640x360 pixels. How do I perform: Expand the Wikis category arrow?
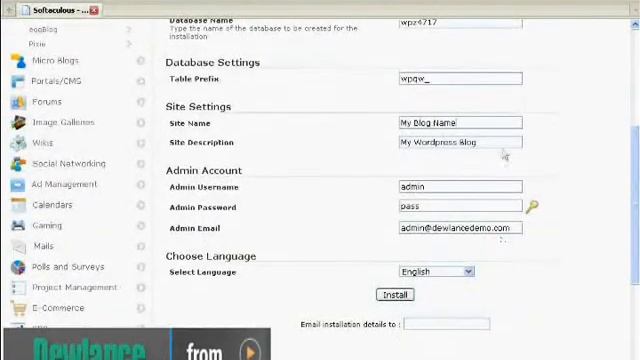point(141,143)
